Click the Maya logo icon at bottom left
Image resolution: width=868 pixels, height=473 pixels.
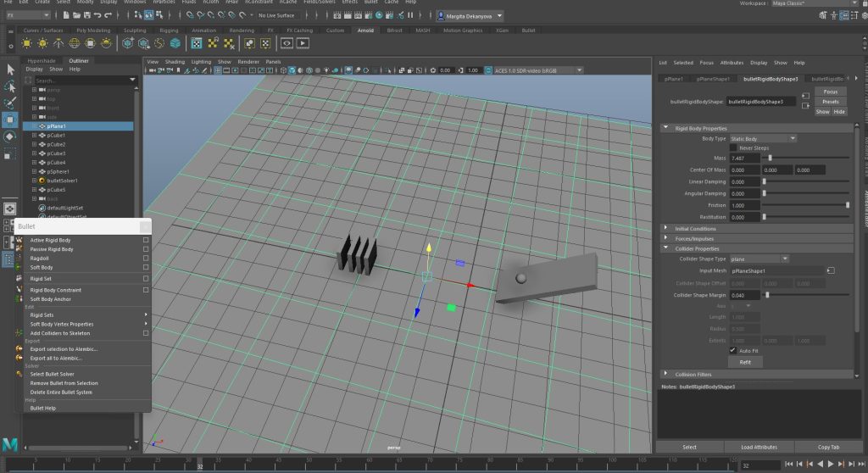pyautogui.click(x=10, y=443)
